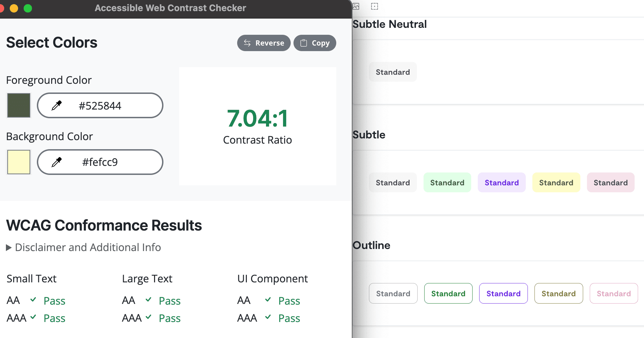Click the Reverse button to swap colors
644x338 pixels.
click(x=264, y=43)
